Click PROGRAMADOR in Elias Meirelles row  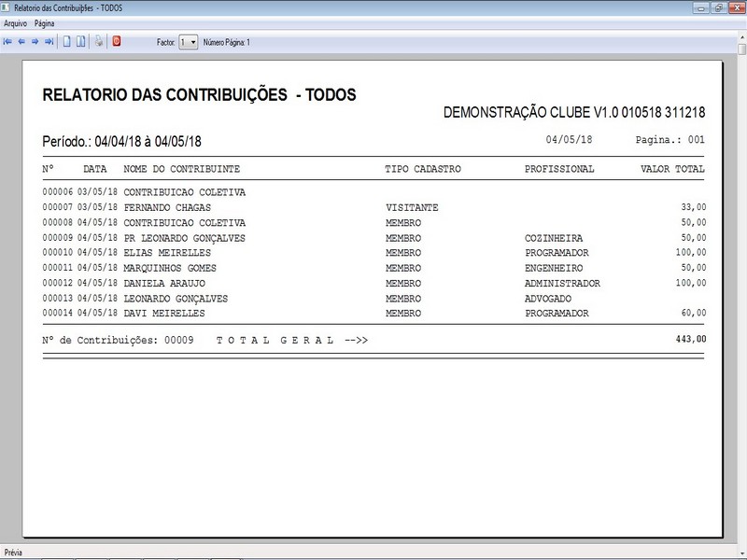click(557, 253)
